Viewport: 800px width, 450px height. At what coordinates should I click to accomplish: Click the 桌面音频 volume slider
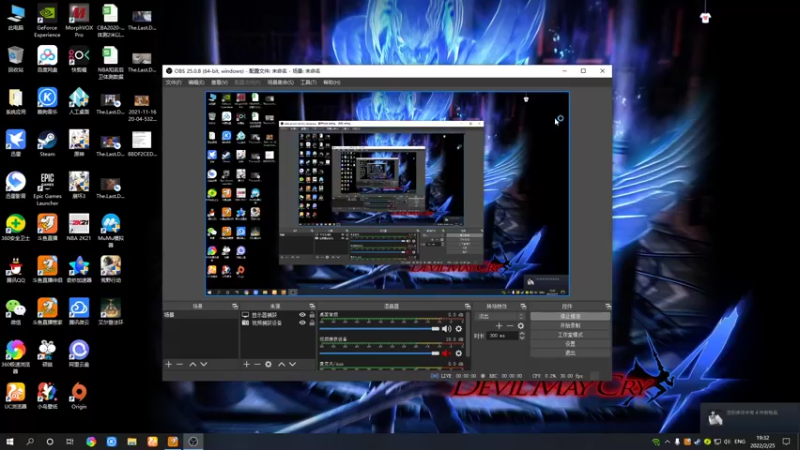point(379,329)
